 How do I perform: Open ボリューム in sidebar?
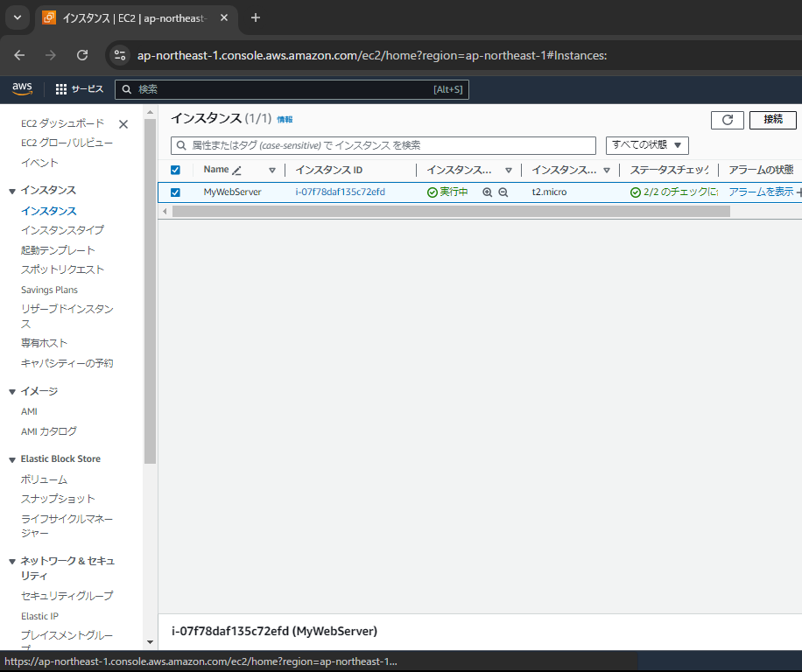[44, 479]
